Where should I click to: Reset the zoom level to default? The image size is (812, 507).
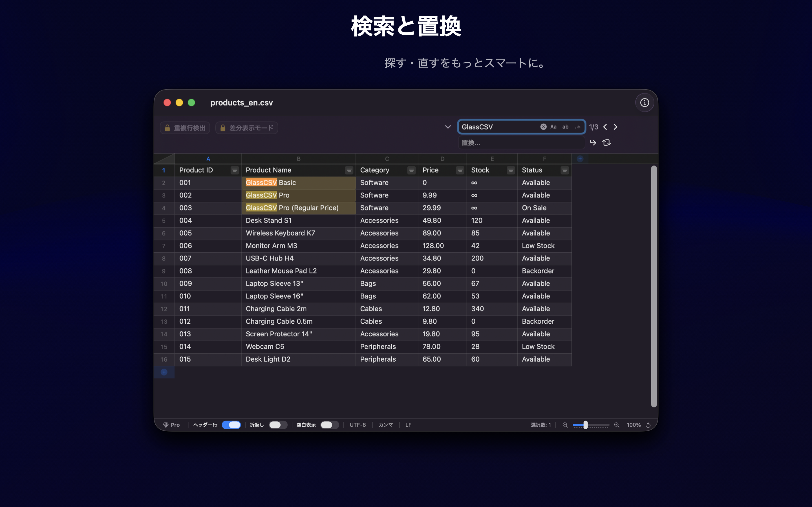[648, 425]
